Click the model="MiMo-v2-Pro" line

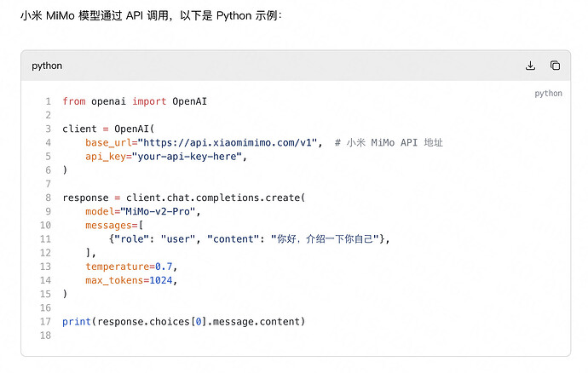click(x=143, y=212)
